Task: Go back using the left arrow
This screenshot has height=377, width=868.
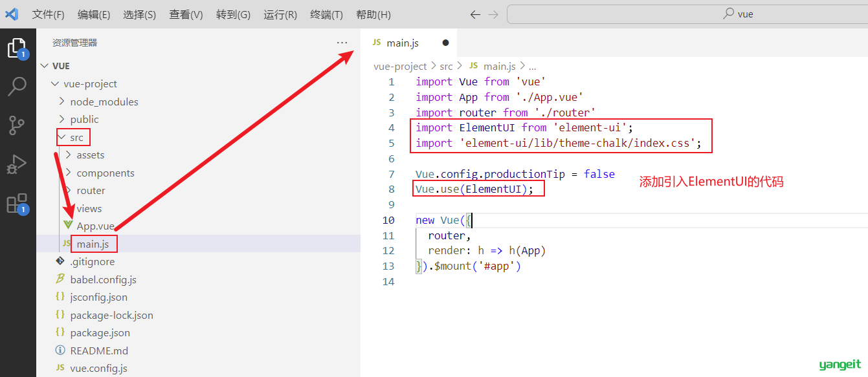Action: click(475, 14)
